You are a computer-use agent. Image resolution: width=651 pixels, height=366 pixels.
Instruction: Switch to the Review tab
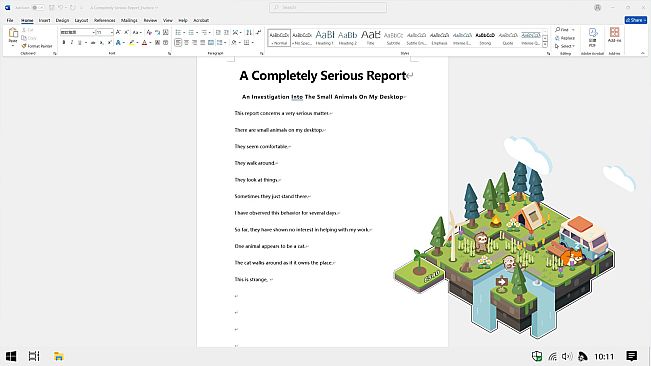(150, 20)
